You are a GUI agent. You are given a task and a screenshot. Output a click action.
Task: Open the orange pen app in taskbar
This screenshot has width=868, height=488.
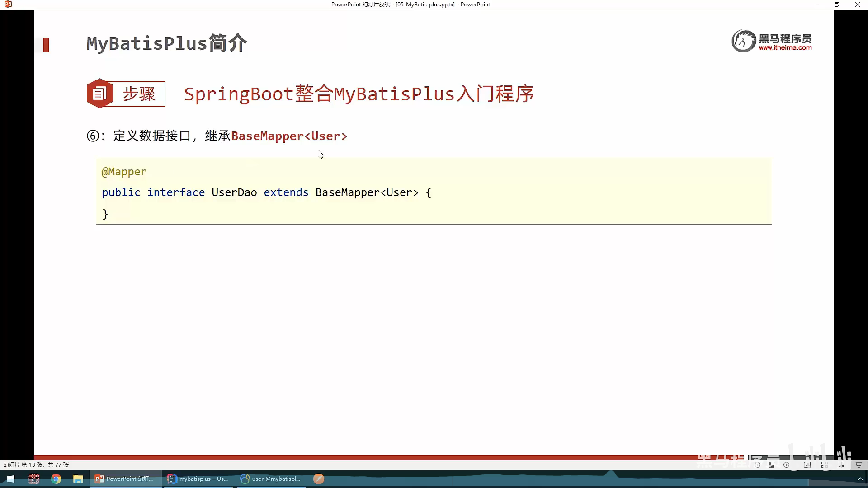pos(319,479)
